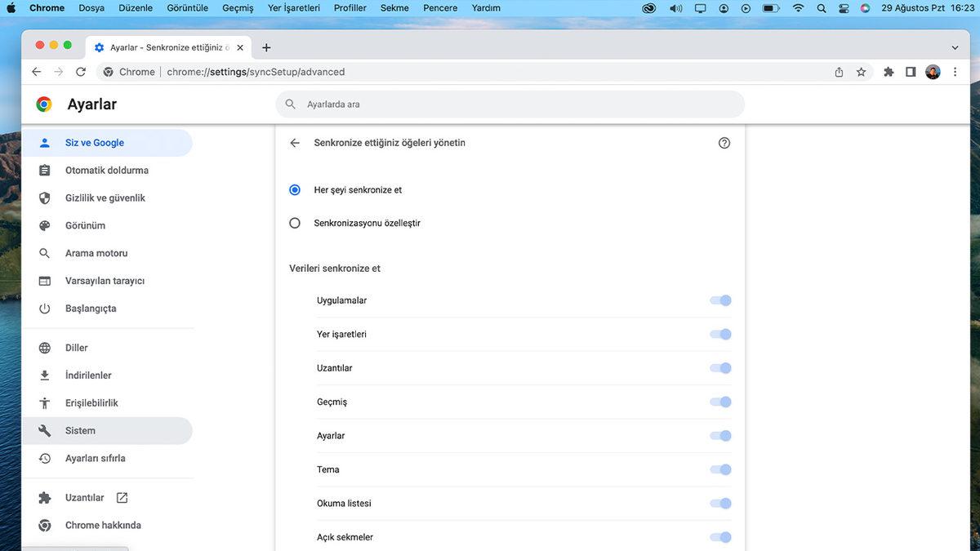Open the help question mark icon

(x=724, y=143)
